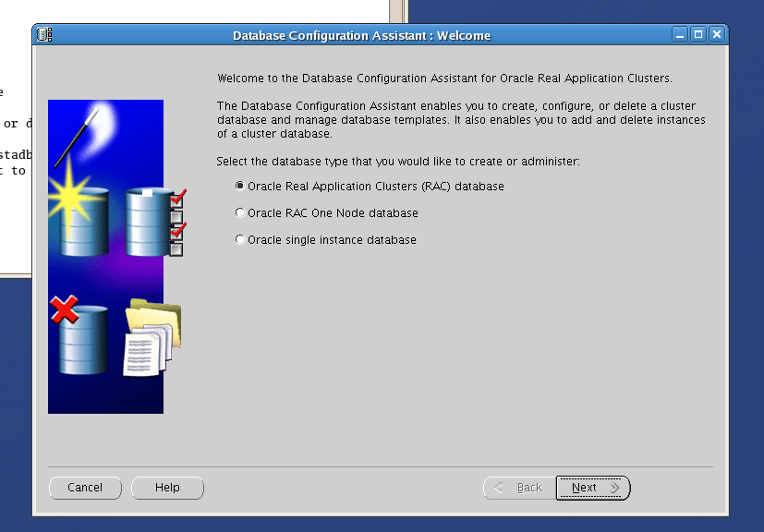Click the database icon in title bar

click(x=44, y=34)
